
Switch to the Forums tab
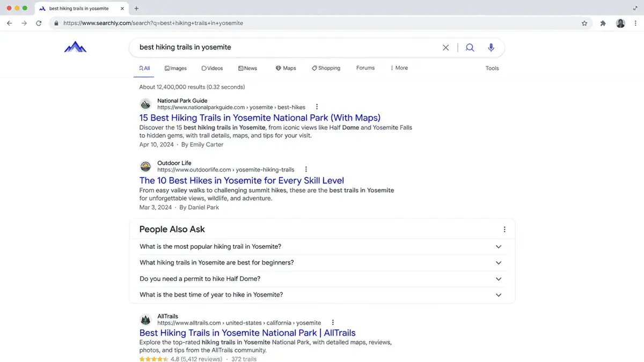(x=365, y=68)
